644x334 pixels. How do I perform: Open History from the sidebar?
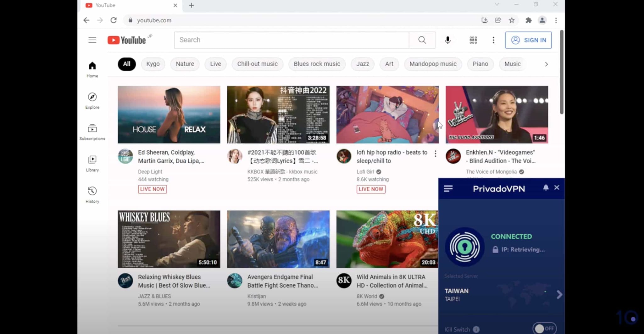tap(92, 195)
